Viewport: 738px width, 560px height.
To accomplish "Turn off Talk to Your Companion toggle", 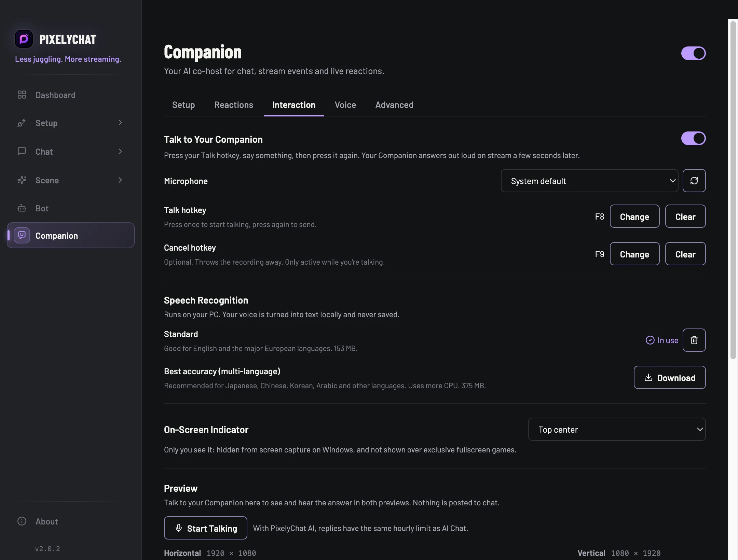I will tap(693, 138).
